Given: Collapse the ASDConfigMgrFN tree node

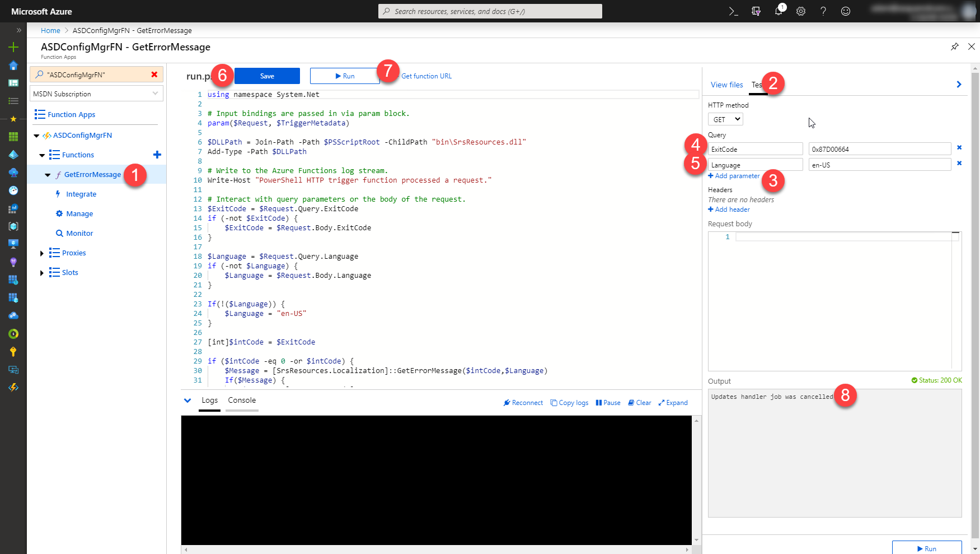Looking at the screenshot, I should pos(36,136).
